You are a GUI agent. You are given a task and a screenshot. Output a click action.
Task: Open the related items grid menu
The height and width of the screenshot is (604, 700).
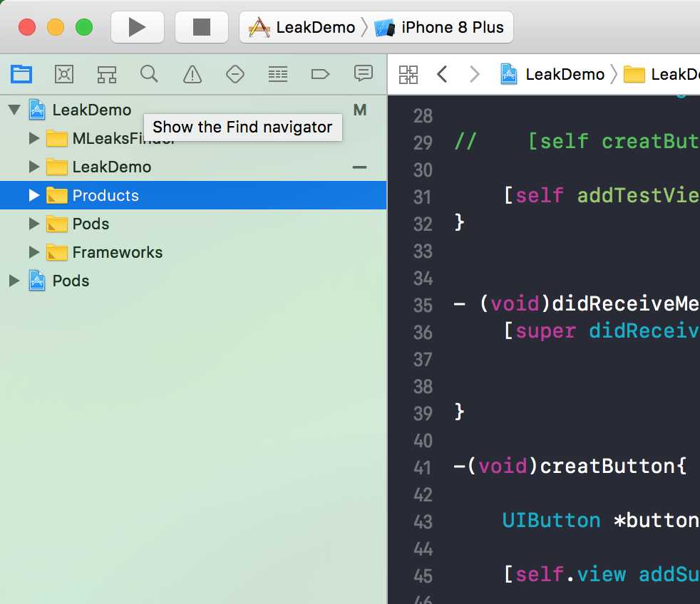408,75
